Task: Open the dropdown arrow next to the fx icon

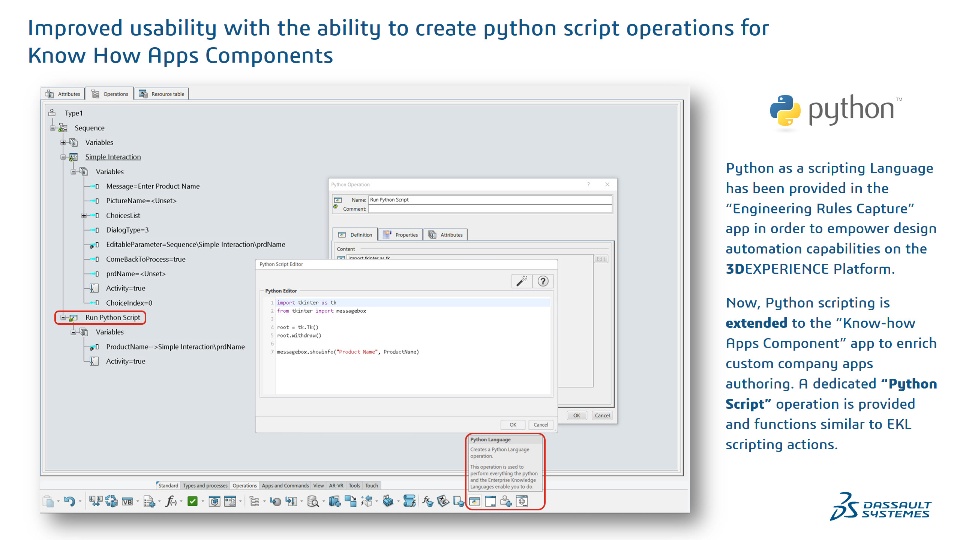Action: coord(181,502)
